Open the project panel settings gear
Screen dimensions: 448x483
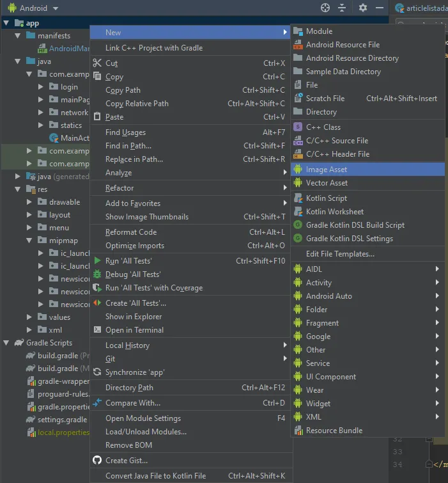click(x=363, y=8)
